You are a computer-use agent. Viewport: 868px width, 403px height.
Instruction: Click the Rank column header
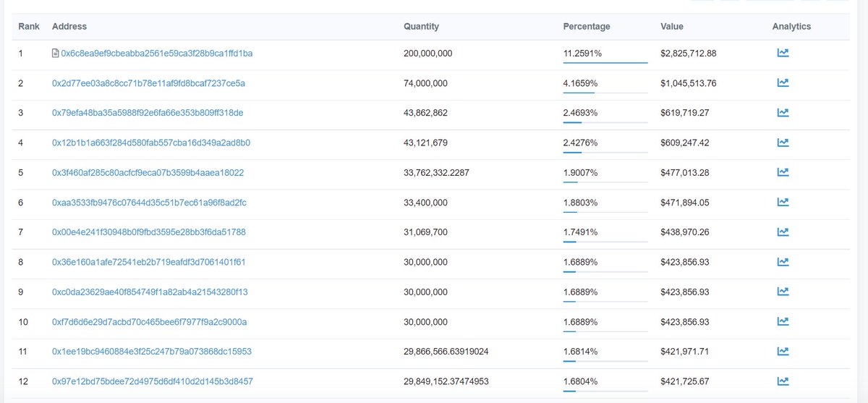(29, 27)
